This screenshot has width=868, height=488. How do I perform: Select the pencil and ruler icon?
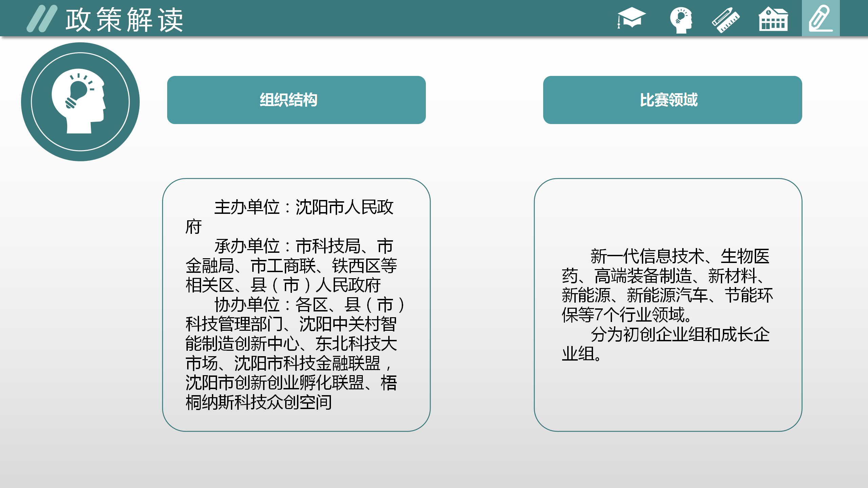(726, 20)
